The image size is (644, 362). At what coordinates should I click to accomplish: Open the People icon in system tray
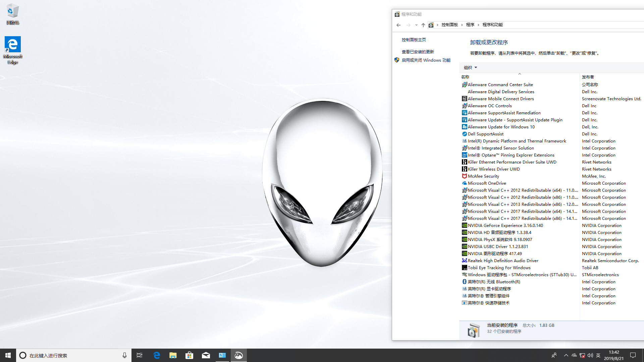click(554, 355)
